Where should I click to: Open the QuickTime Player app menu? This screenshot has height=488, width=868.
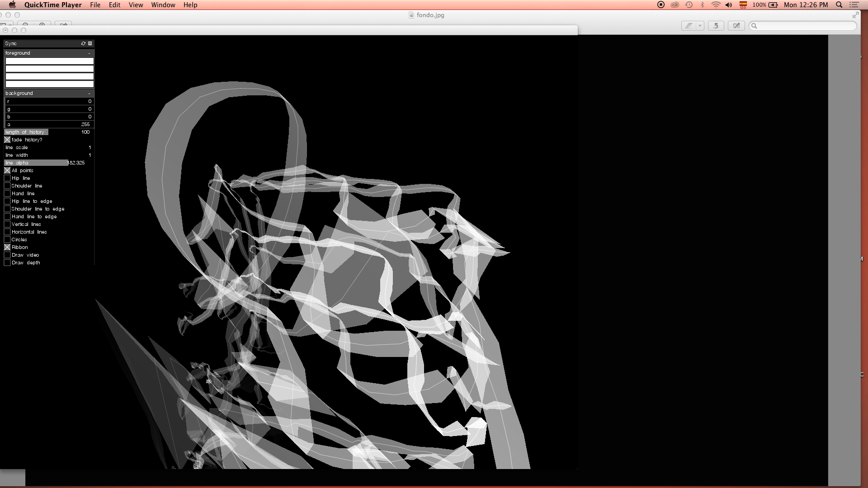[x=53, y=5]
